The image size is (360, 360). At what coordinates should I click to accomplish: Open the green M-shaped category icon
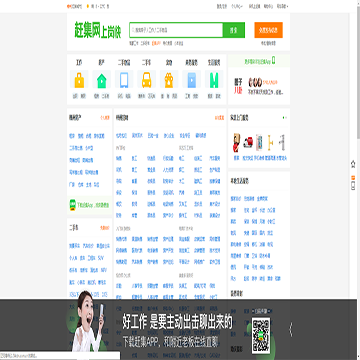click(214, 79)
